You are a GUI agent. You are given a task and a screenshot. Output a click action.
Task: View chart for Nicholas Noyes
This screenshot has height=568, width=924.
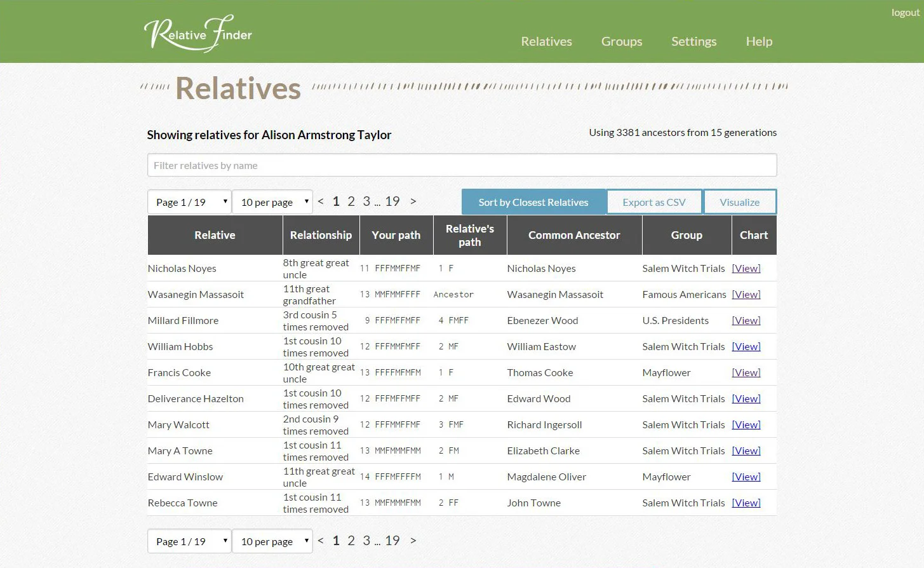click(x=746, y=268)
